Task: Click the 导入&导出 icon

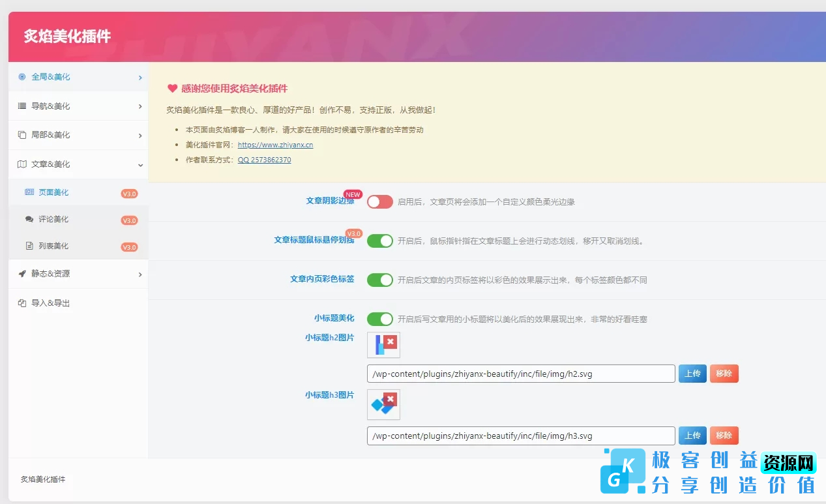Action: click(x=22, y=303)
